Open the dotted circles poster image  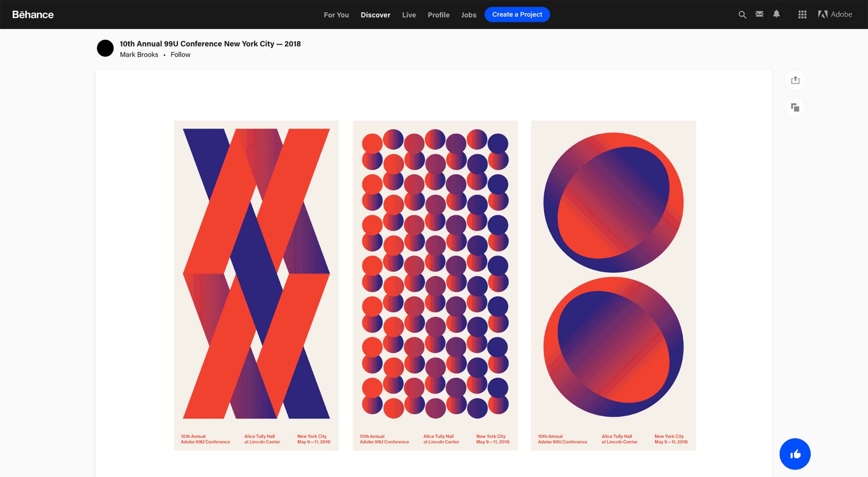pyautogui.click(x=435, y=285)
